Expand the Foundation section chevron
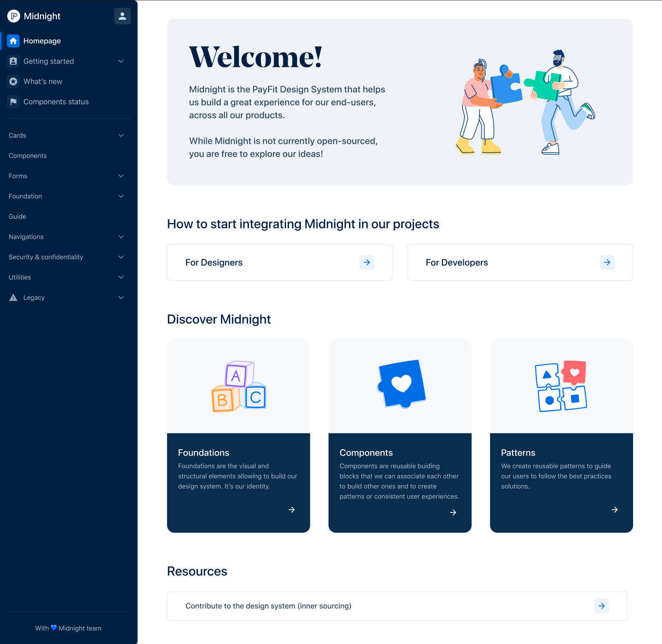This screenshot has height=644, width=662. 121,196
